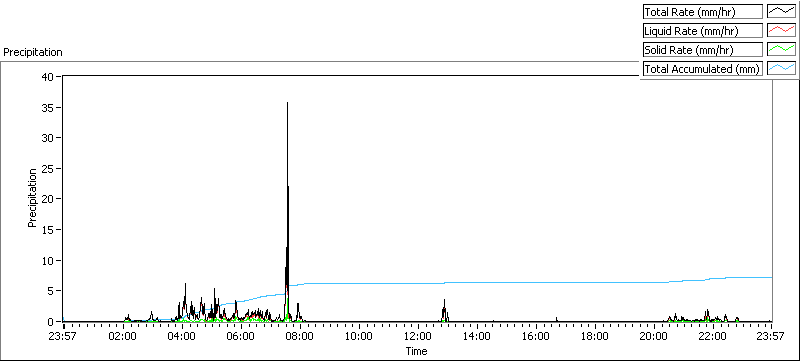The width and height of the screenshot is (800, 361).
Task: Select the 10 y-axis tick value
Action: point(48,260)
